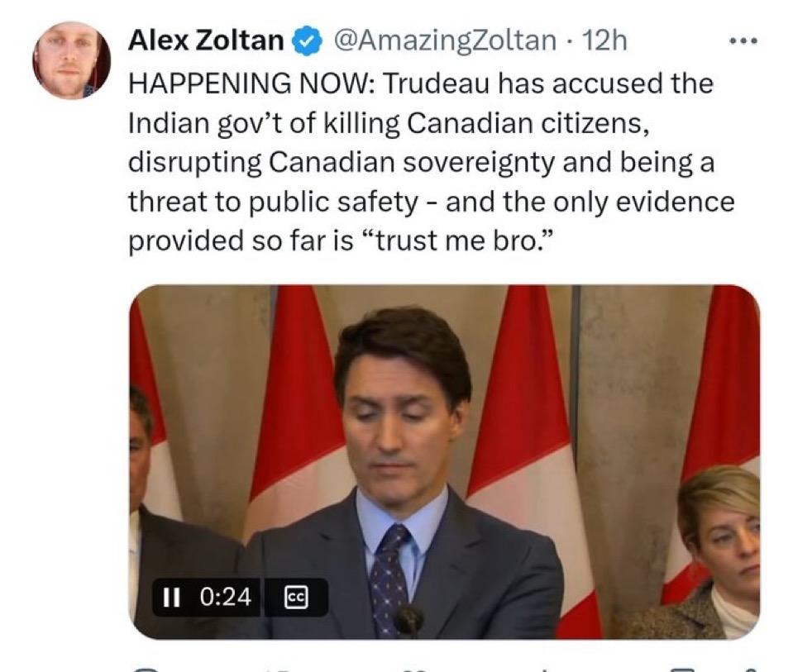Viewport: 793px width, 672px height.
Task: Open the @AmazingZoltan handle link
Action: 445,41
